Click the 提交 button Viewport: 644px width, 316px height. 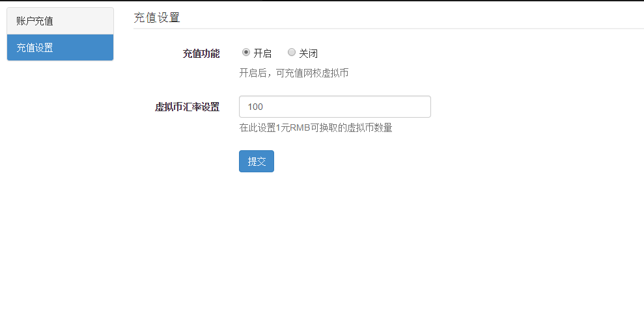257,161
